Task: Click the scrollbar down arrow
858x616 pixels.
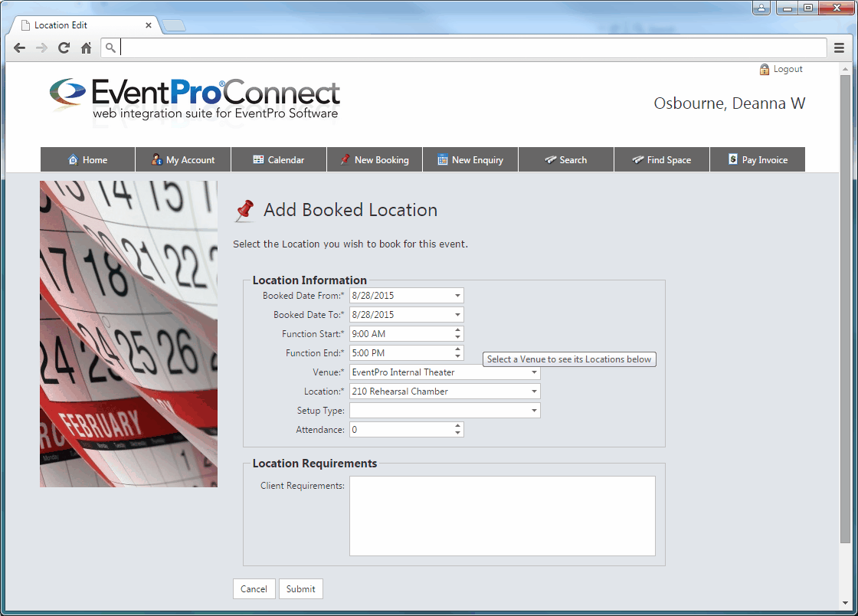Action: pyautogui.click(x=846, y=603)
